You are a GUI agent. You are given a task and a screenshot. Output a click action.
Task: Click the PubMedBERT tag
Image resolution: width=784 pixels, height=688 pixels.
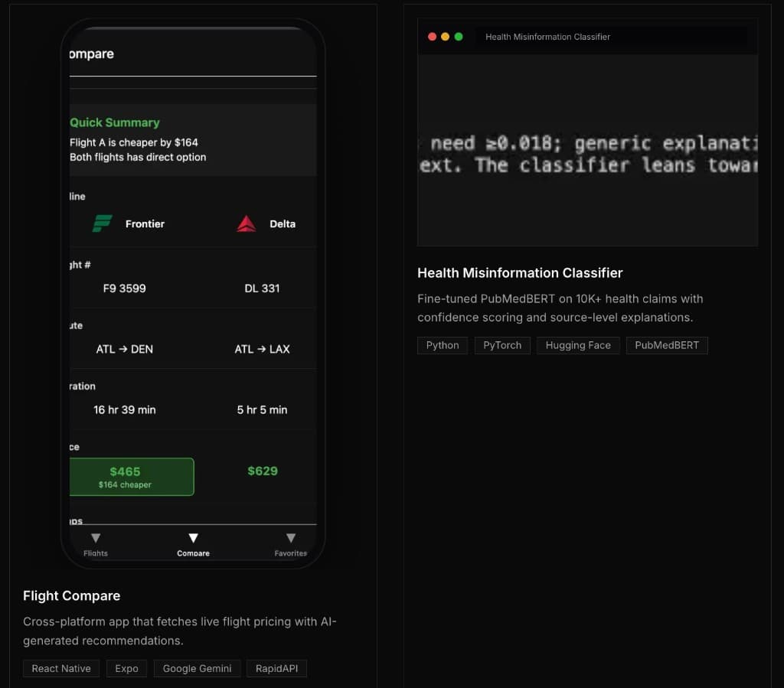(x=667, y=345)
